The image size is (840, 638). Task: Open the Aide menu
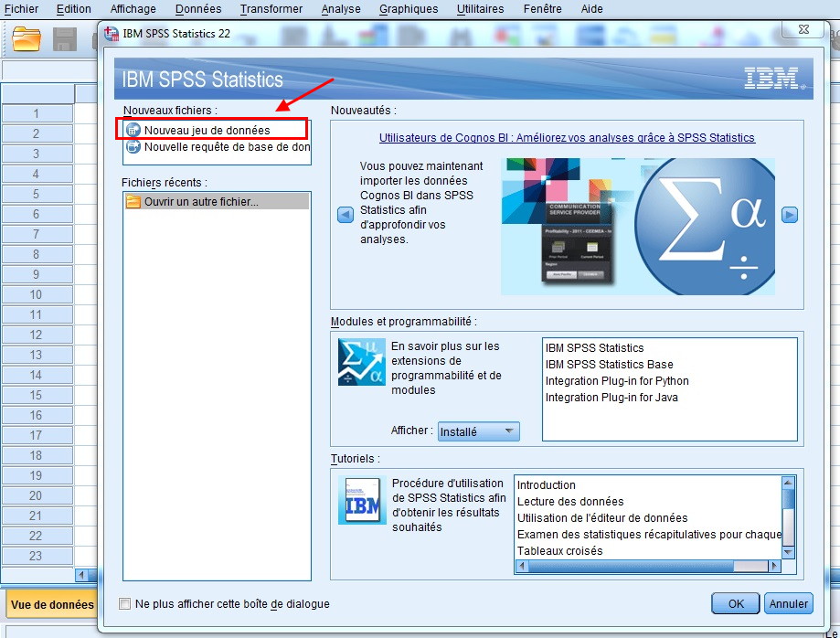point(591,9)
